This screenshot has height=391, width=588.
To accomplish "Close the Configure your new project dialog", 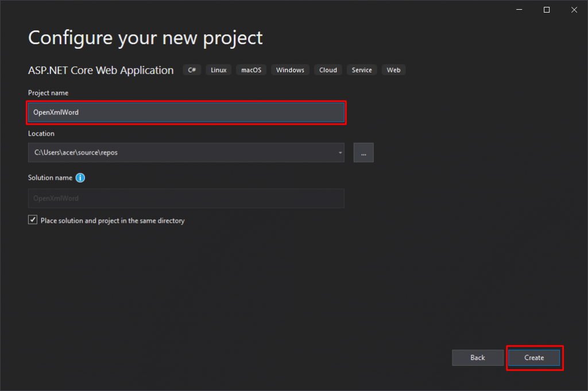I will (574, 10).
